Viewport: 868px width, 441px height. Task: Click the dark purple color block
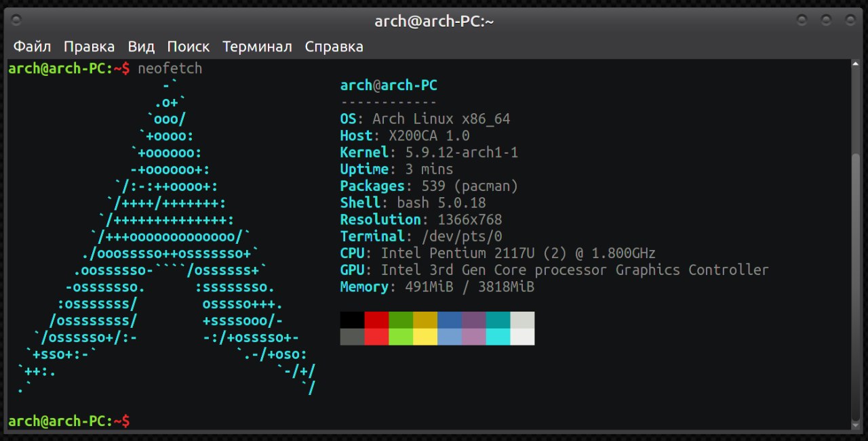[x=474, y=320]
